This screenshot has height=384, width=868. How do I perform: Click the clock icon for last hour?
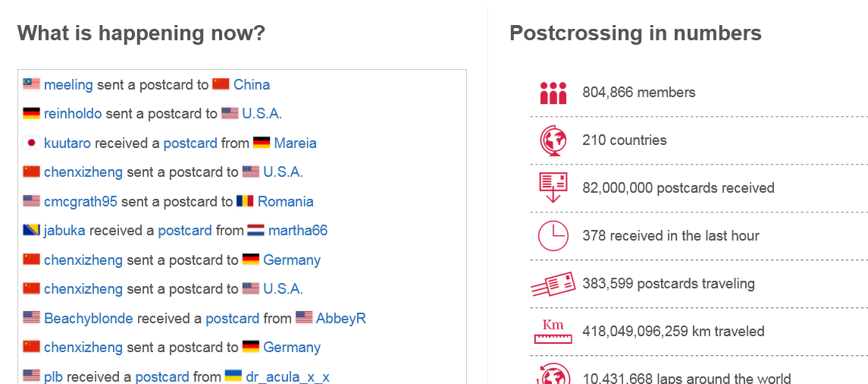point(553,235)
